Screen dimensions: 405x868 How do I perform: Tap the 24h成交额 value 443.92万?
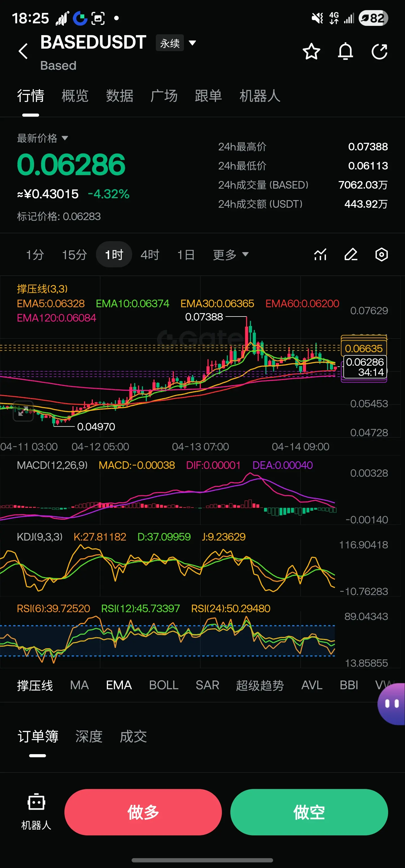coord(366,204)
